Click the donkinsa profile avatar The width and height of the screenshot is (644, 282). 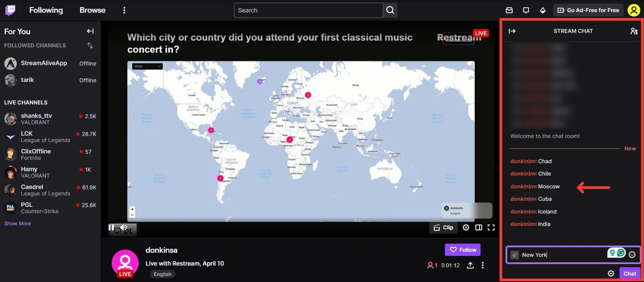coord(125,263)
